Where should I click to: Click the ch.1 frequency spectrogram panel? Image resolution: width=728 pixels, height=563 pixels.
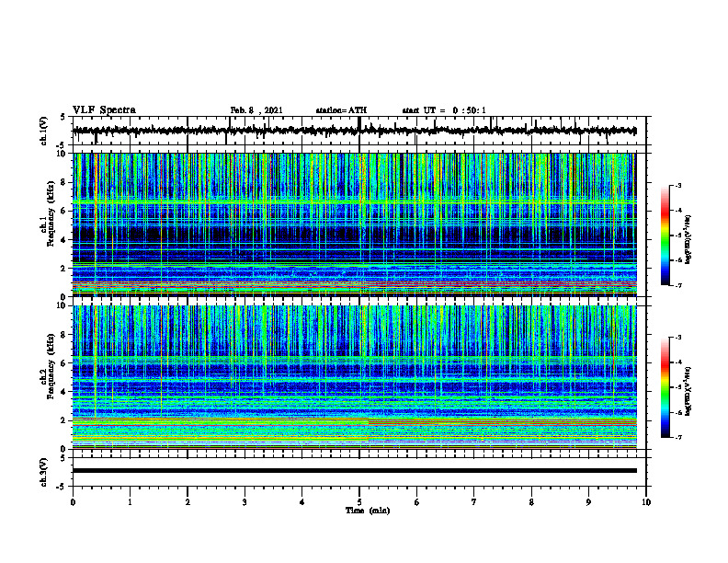355,224
